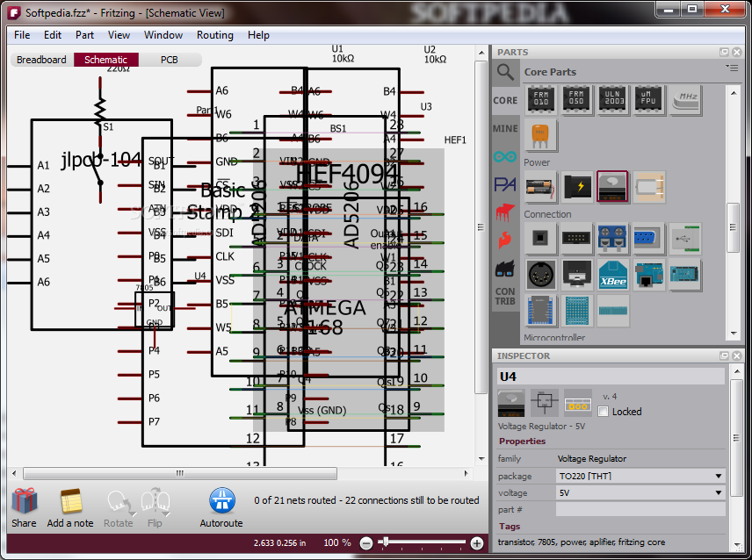Select the XBee module part

point(612,275)
